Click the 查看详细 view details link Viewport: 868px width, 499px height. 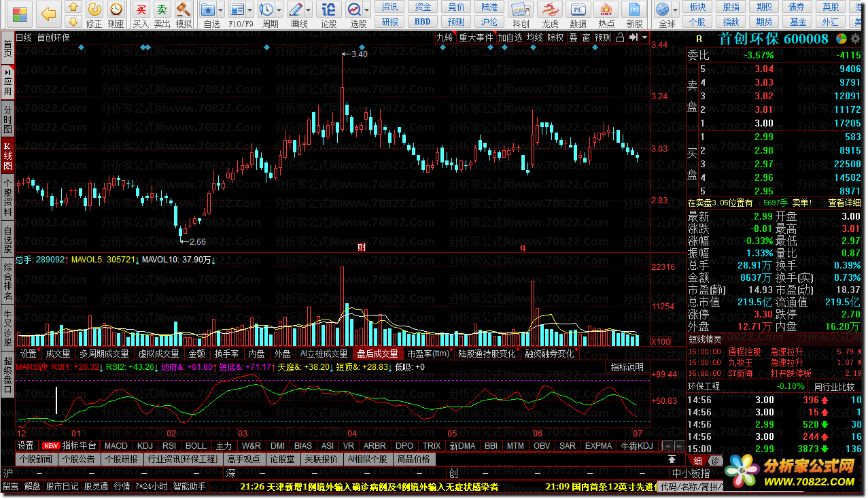(x=845, y=203)
